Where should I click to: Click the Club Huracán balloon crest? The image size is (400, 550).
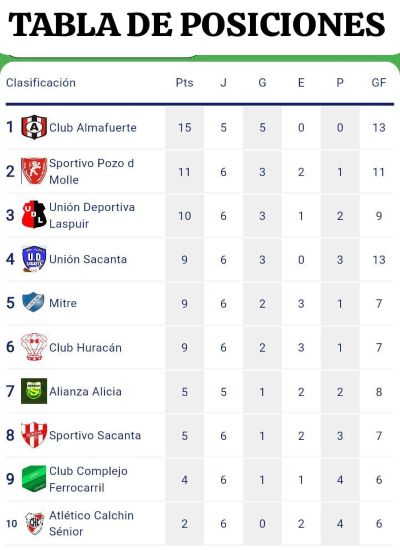(34, 347)
